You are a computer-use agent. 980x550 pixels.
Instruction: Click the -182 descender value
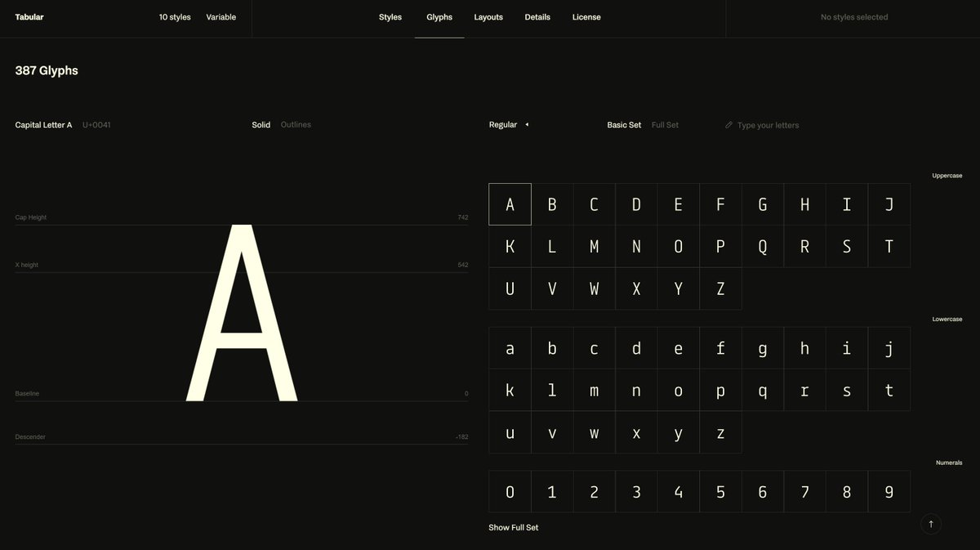(462, 437)
